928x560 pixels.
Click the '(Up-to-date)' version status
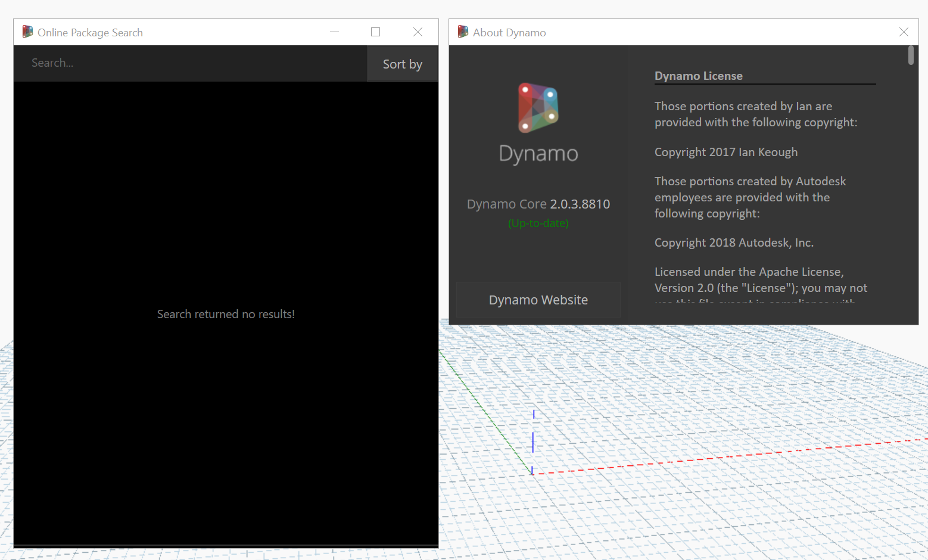click(538, 223)
